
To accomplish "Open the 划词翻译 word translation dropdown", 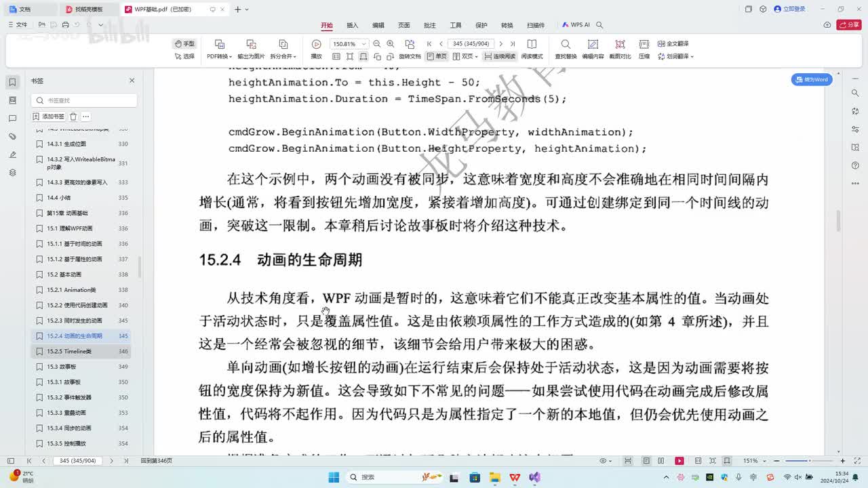I will 675,56.
